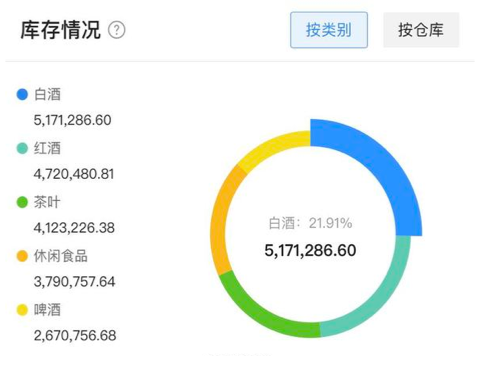Select the legend value 2,670,756.68
Viewport: 480px width, 372px height.
pos(75,336)
